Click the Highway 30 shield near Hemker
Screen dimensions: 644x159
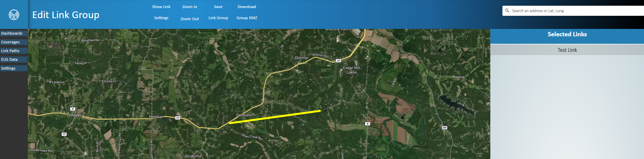[178, 118]
